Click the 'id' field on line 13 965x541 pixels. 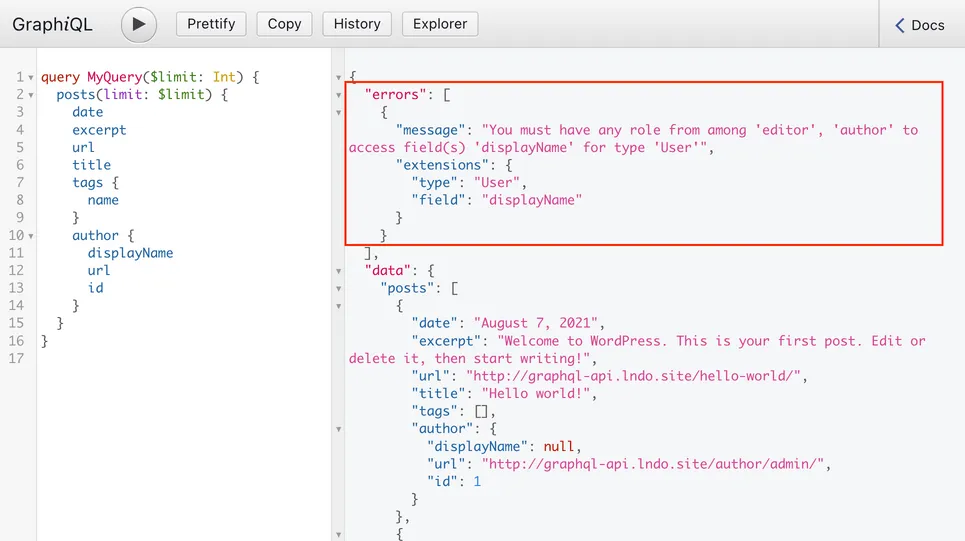click(95, 288)
